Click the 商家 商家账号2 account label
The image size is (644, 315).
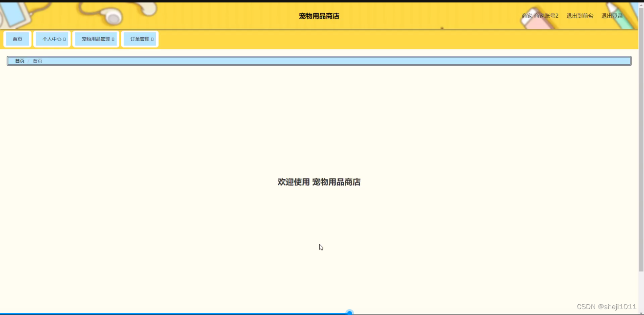539,15
